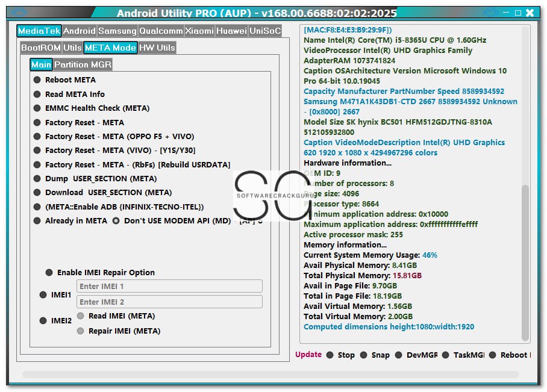Image resolution: width=547 pixels, height=392 pixels.
Task: Select Dump USER_SECTION (META)
Action: [95, 179]
